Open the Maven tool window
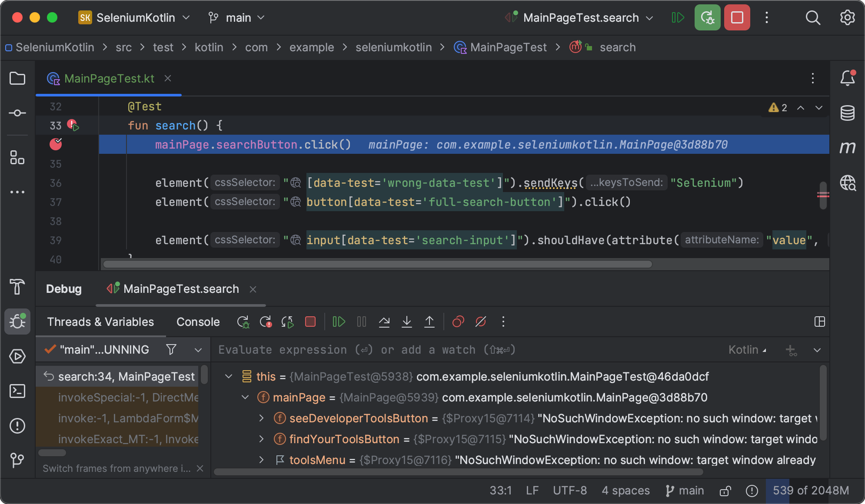865x504 pixels. click(x=848, y=147)
